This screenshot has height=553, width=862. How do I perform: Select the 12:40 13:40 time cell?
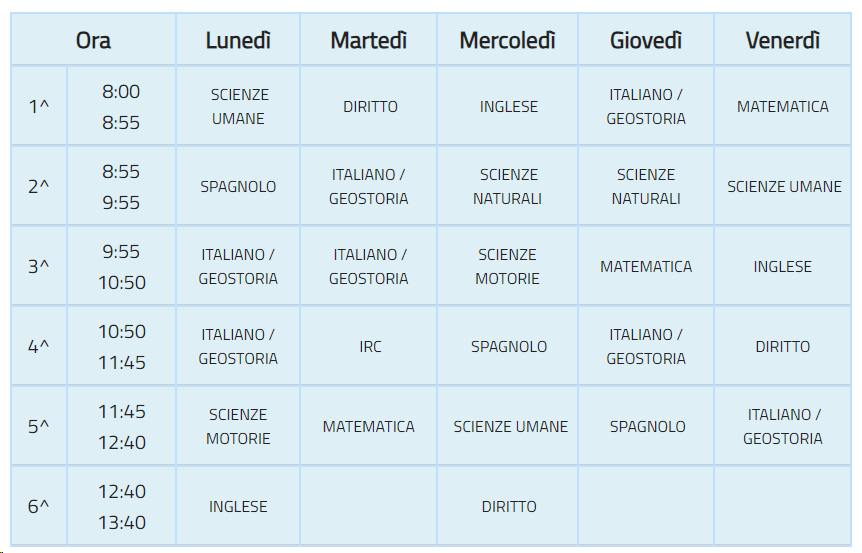[x=121, y=506]
